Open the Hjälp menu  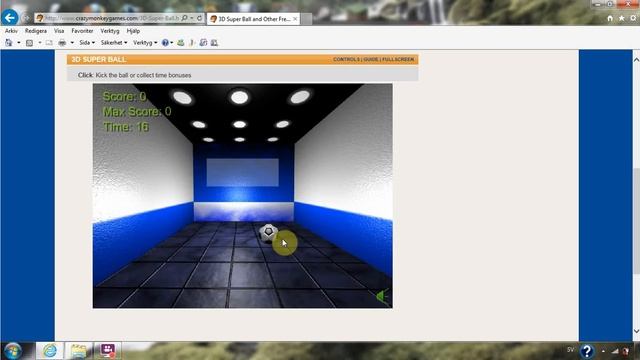click(x=133, y=31)
